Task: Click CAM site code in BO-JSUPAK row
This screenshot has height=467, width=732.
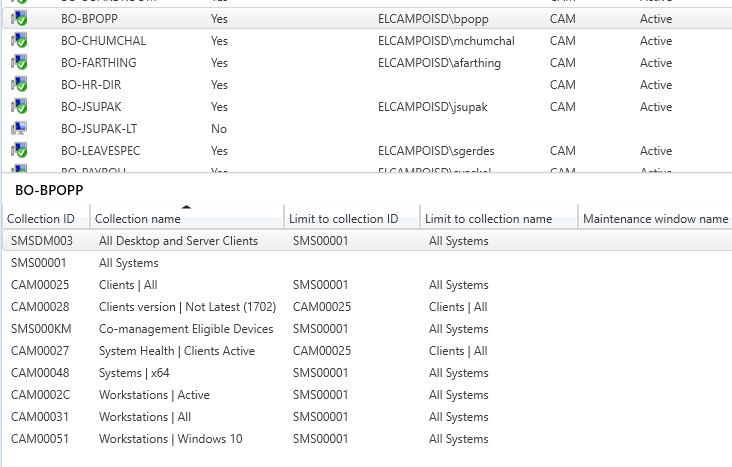Action: [563, 106]
